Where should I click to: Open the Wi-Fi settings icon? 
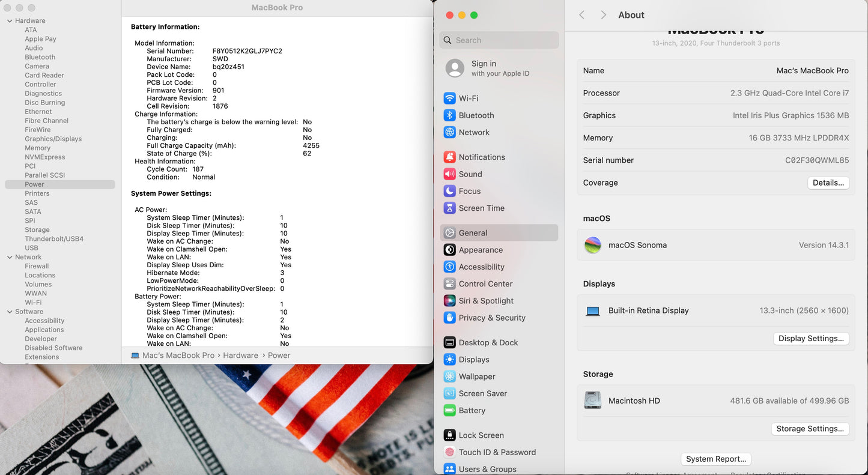point(449,98)
